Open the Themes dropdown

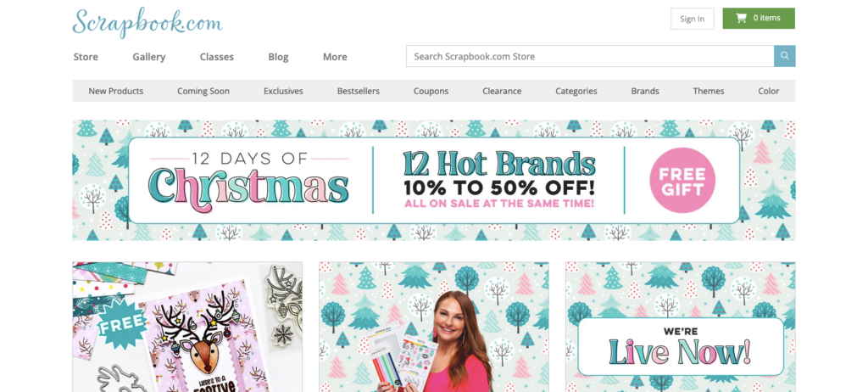[x=709, y=91]
